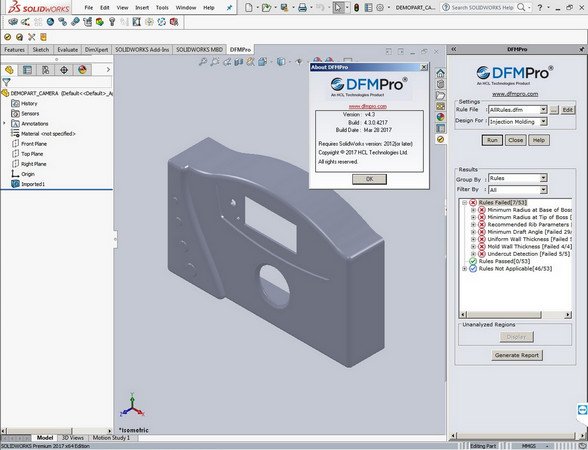Select the Front Plane tree item
The width and height of the screenshot is (588, 450).
(x=34, y=144)
